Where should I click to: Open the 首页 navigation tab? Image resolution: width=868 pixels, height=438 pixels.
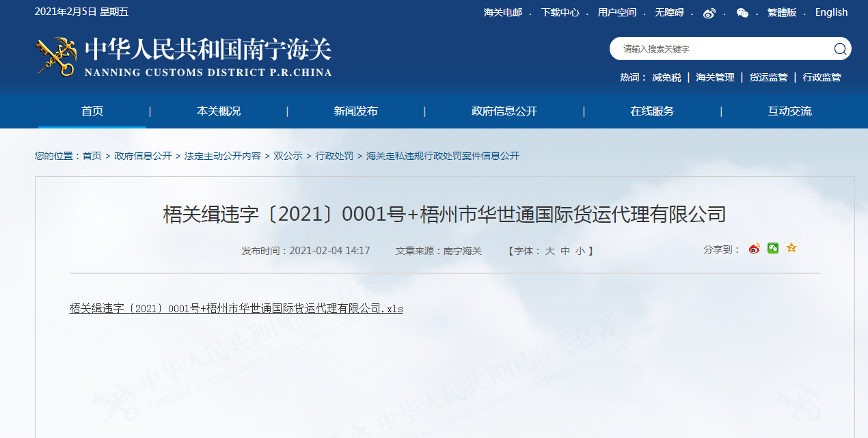(92, 111)
